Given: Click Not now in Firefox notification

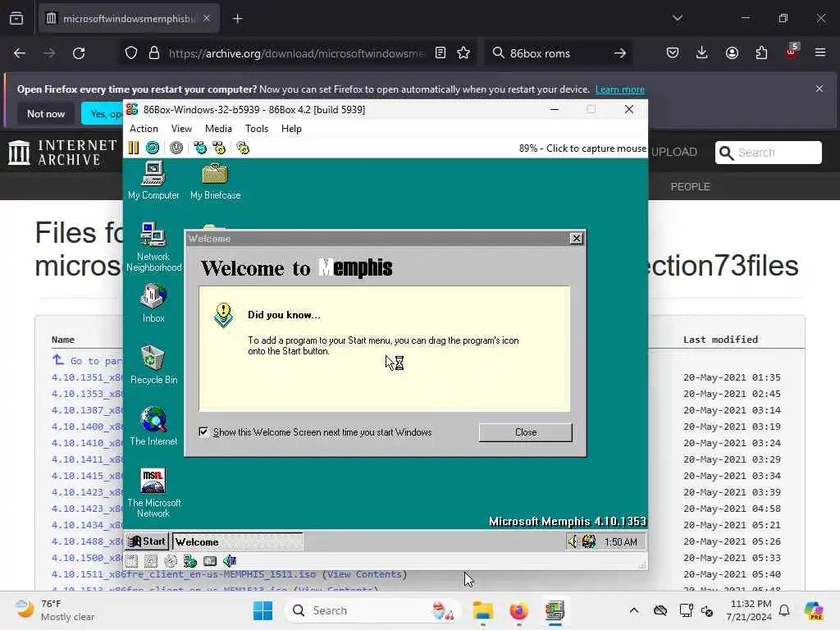Looking at the screenshot, I should click(46, 113).
